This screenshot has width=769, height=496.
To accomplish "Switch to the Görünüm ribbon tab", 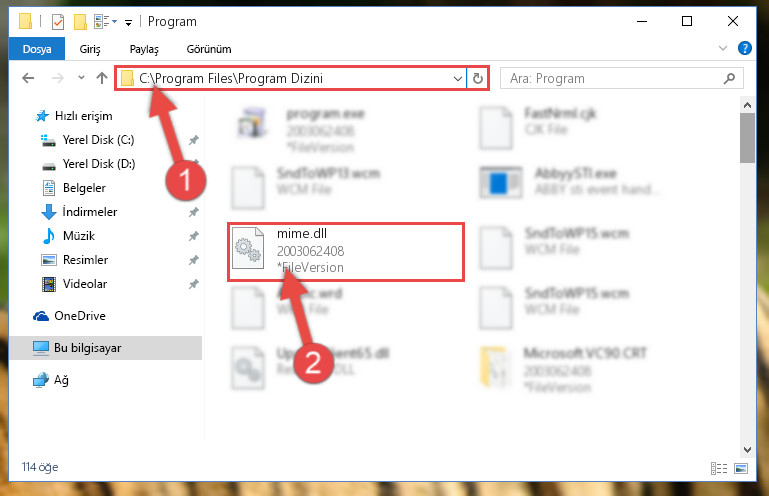I will [209, 49].
